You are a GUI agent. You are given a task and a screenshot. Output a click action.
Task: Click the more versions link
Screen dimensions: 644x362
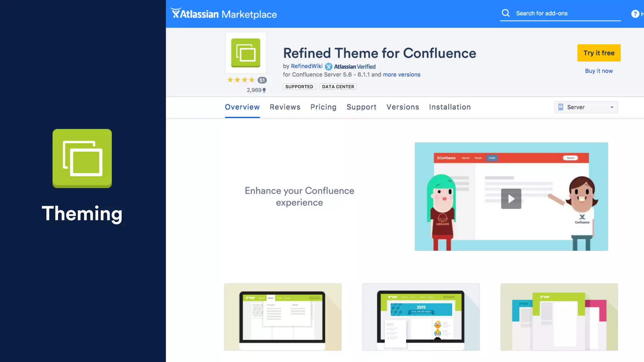coord(402,75)
